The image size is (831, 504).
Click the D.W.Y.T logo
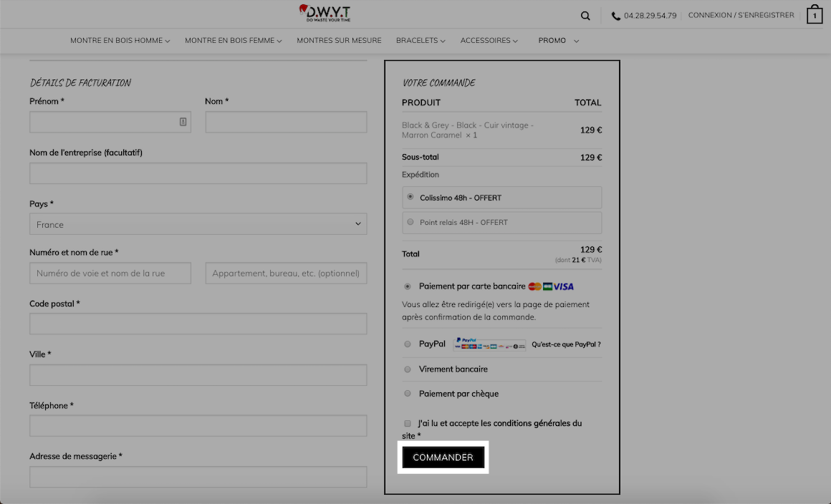tap(325, 13)
